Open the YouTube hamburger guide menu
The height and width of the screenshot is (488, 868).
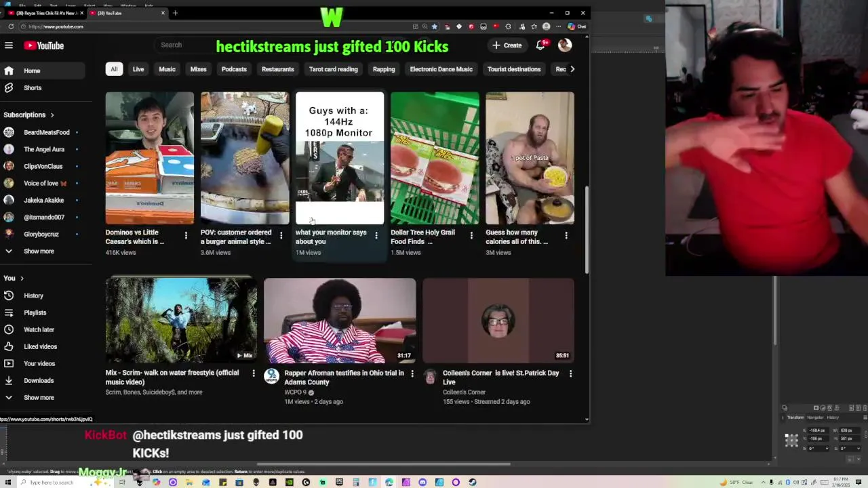[9, 45]
